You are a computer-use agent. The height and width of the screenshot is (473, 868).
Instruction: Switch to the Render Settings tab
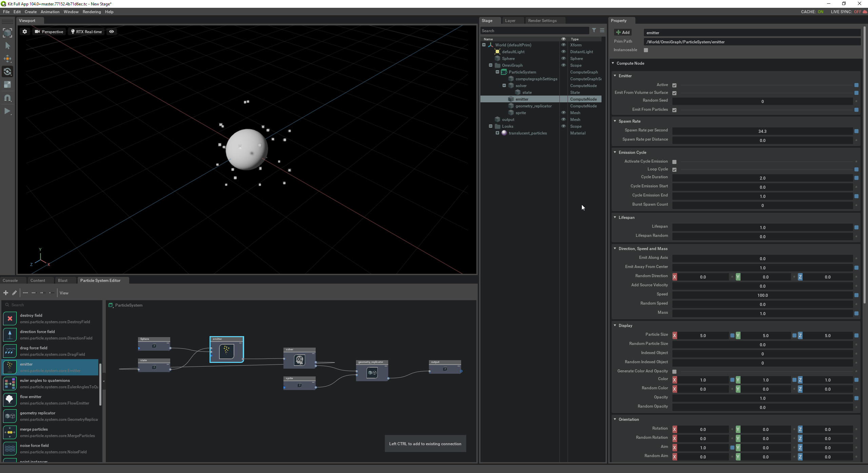click(x=541, y=20)
